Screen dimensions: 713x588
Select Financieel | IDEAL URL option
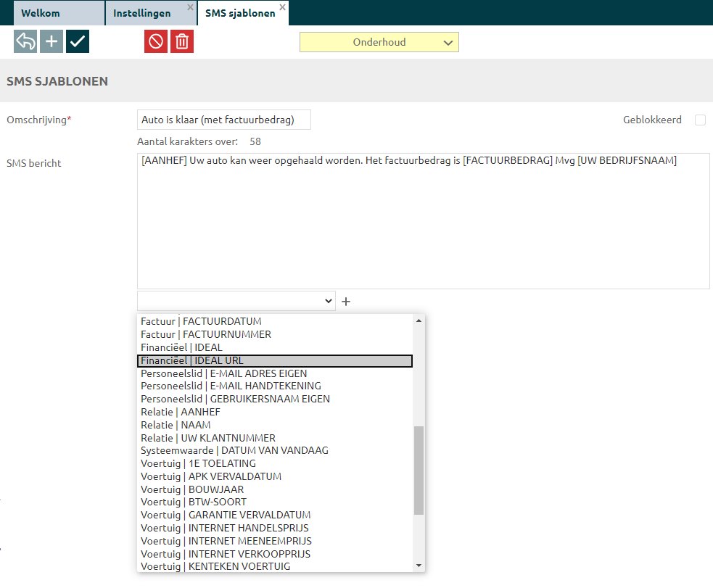point(274,361)
